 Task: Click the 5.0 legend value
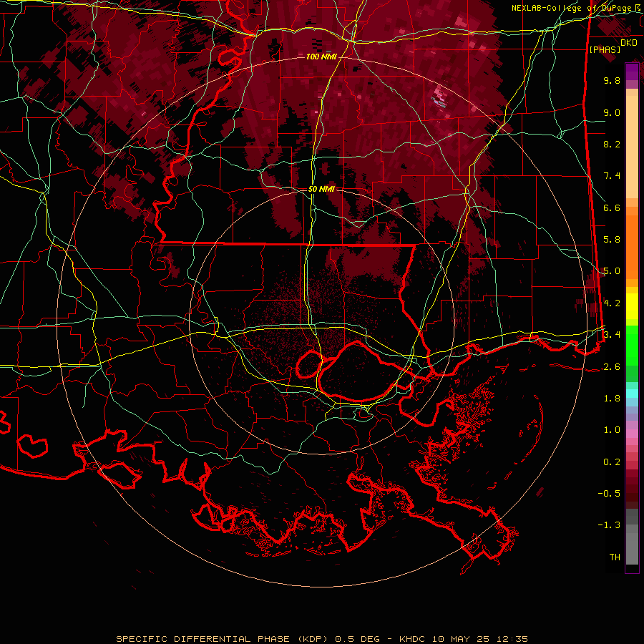pyautogui.click(x=612, y=271)
